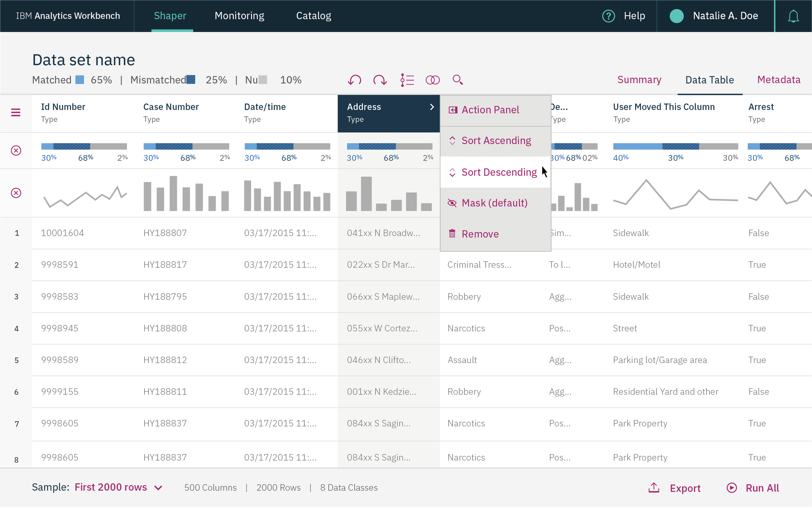Open the notifications bell

coord(793,16)
